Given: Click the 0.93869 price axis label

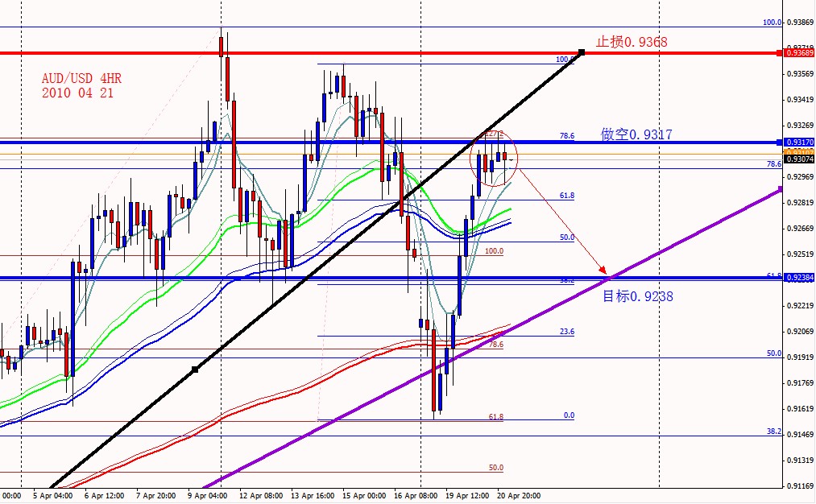Looking at the screenshot, I should pyautogui.click(x=800, y=23).
